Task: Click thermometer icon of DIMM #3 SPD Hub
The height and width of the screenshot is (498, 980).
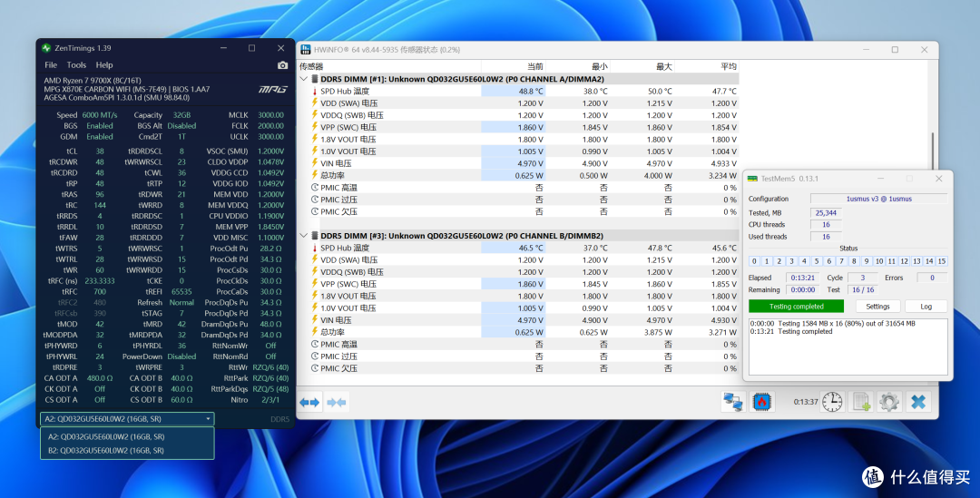Action: click(x=314, y=248)
